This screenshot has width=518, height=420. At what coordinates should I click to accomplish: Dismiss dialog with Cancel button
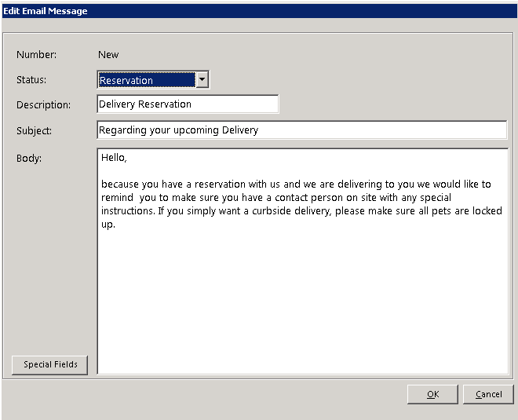tap(488, 394)
